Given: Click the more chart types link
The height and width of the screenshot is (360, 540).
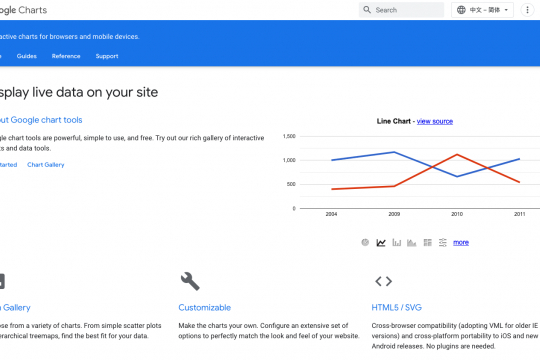Looking at the screenshot, I should click(461, 243).
